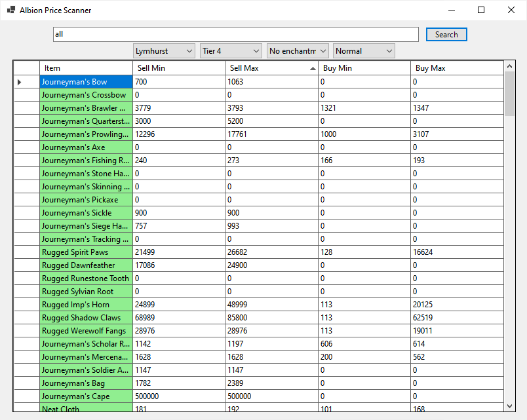Screen dimensions: 527x420
Task: Select the Journeyman's Quarterst... item cell
Action: (x=87, y=121)
